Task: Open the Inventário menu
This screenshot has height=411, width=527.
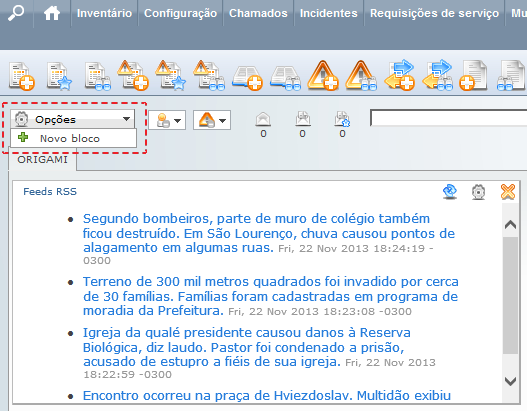Action: (104, 13)
